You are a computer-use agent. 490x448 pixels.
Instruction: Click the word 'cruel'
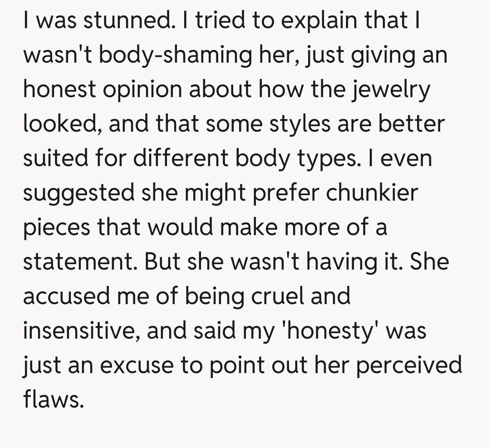tap(285, 296)
